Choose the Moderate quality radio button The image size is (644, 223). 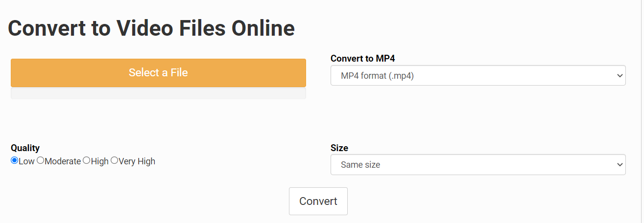click(x=41, y=160)
